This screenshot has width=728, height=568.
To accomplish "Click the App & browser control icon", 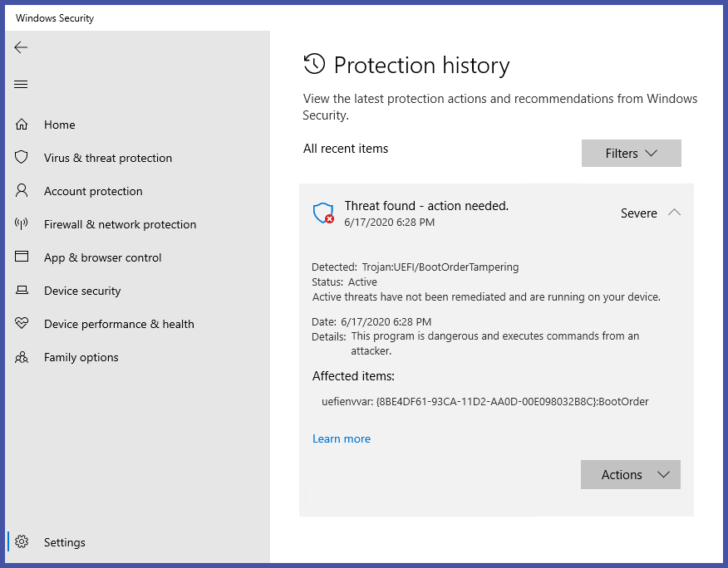I will coord(22,257).
